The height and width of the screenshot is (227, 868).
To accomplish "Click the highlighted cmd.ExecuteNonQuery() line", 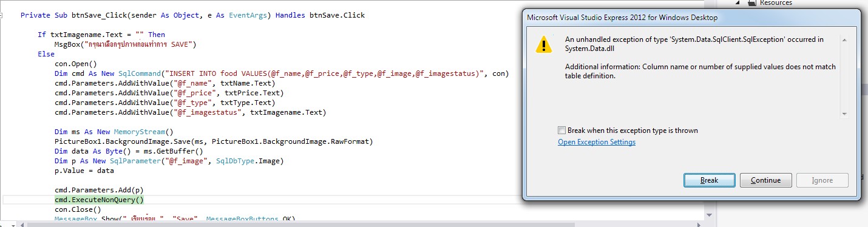I will [99, 200].
